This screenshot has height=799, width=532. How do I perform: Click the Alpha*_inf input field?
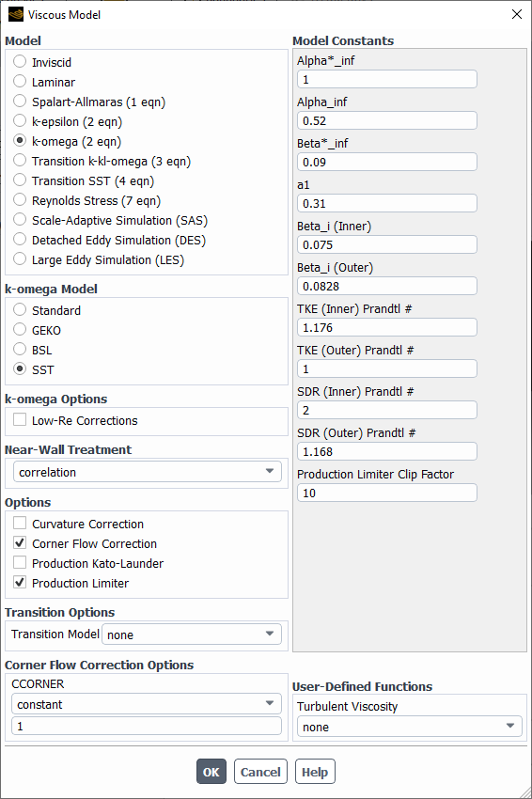(x=387, y=80)
